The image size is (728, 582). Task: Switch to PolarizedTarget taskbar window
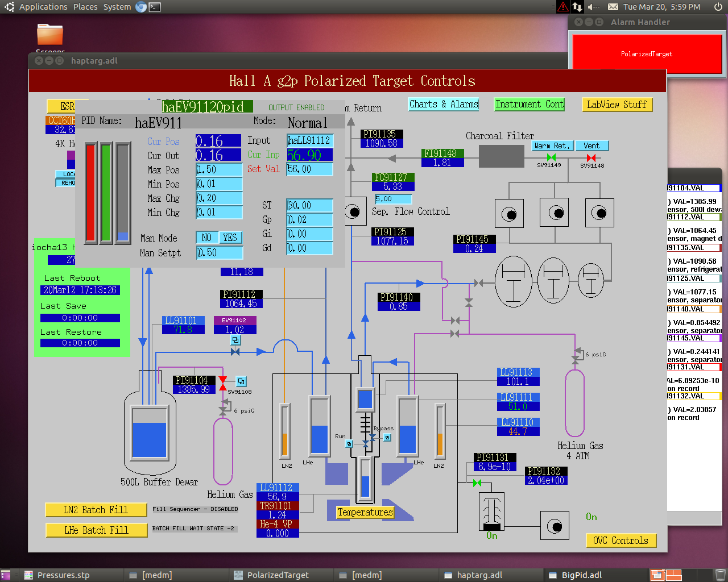278,575
